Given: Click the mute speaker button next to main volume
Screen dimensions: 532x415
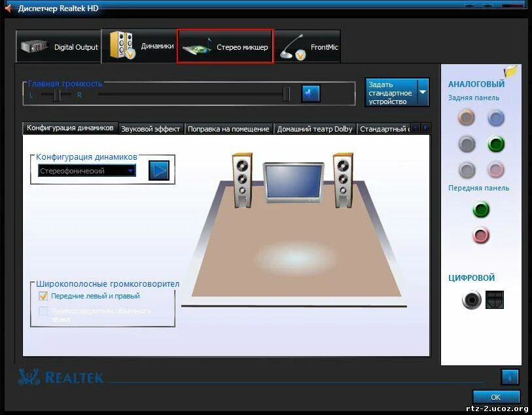Looking at the screenshot, I should 310,94.
